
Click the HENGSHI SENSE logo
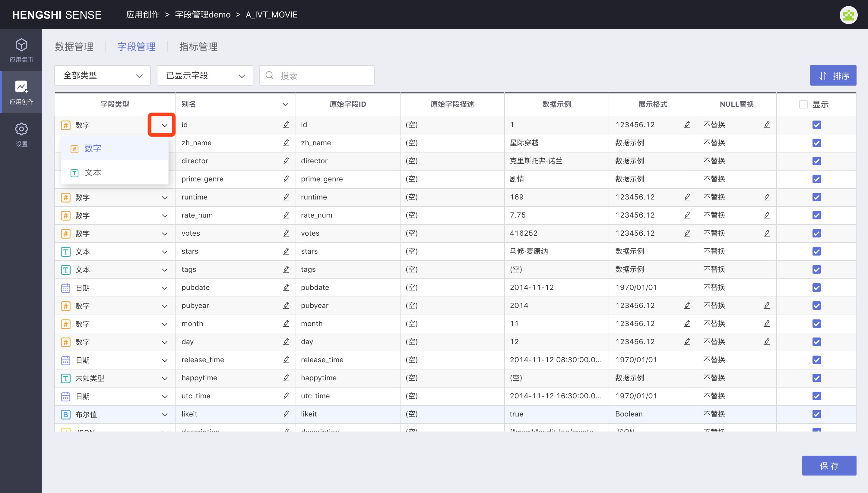point(57,14)
